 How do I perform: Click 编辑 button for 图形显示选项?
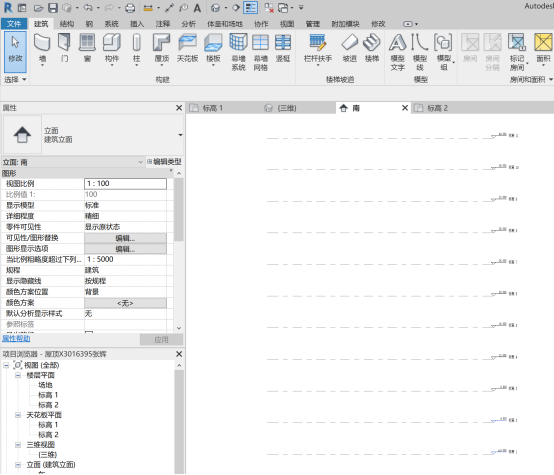[125, 249]
